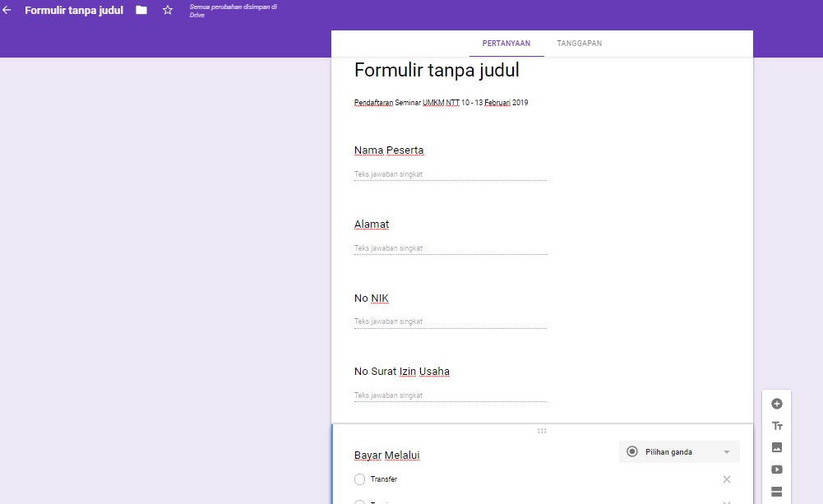
Task: Insert an image using the image icon
Action: pos(776,446)
